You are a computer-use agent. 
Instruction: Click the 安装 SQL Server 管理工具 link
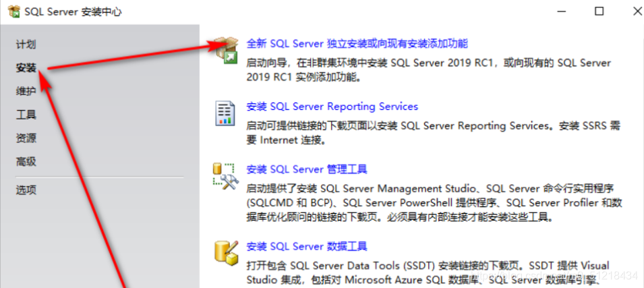(306, 169)
